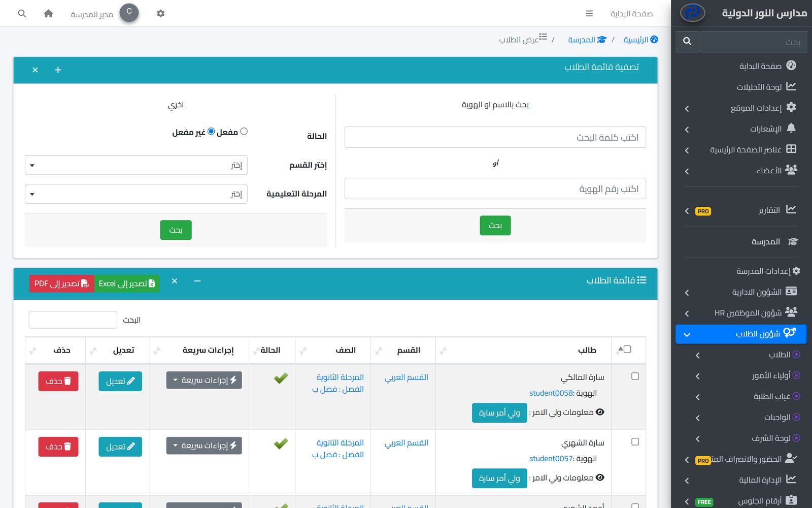The height and width of the screenshot is (508, 812).
Task: Export list with تصدير إلى Excel button
Action: (127, 283)
